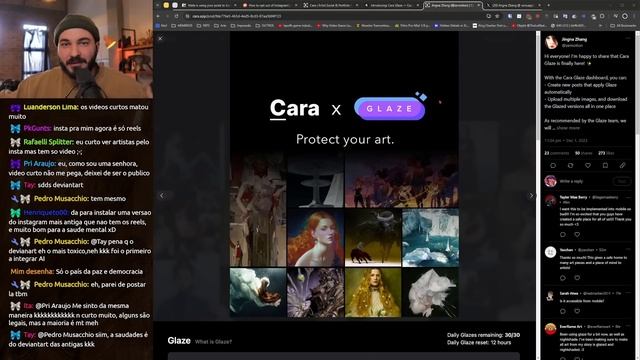This screenshot has width=640, height=360.
Task: Click the Cara logo text
Action: tap(294, 109)
